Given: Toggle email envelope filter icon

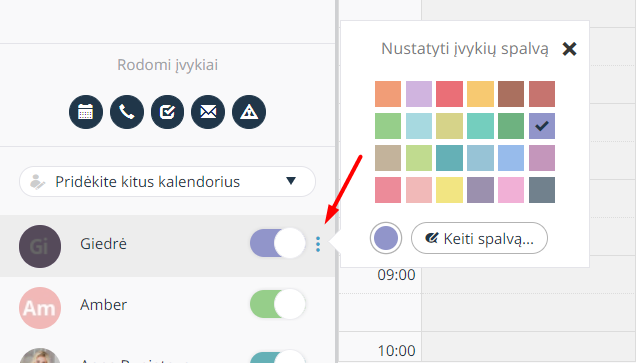Looking at the screenshot, I should pos(208,112).
